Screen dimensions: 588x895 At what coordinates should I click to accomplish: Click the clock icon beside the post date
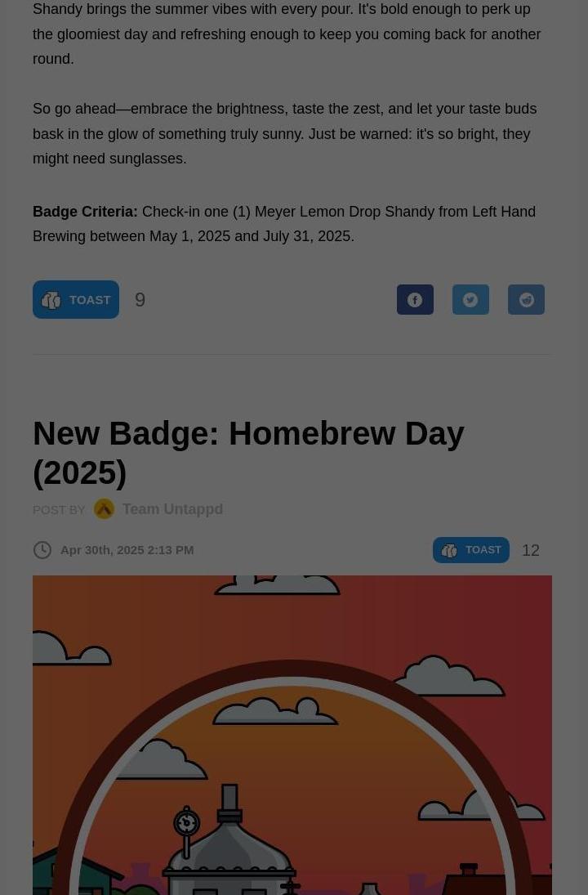point(42,550)
